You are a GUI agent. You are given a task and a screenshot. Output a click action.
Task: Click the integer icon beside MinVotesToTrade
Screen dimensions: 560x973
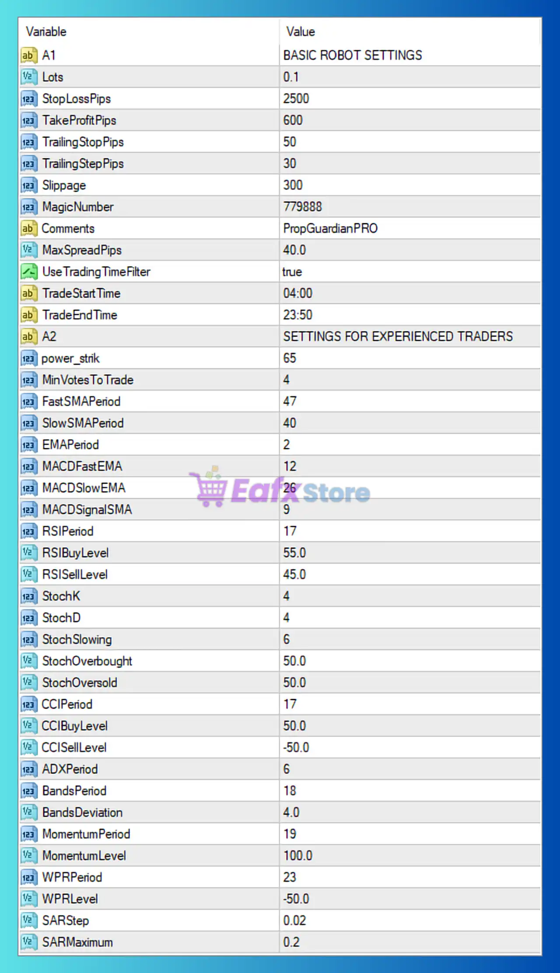(x=28, y=380)
